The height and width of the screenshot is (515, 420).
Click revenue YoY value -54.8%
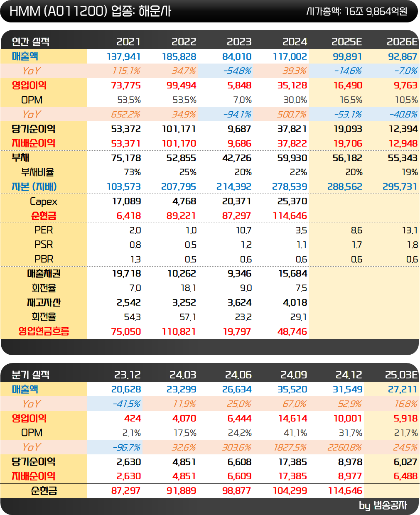pos(237,71)
